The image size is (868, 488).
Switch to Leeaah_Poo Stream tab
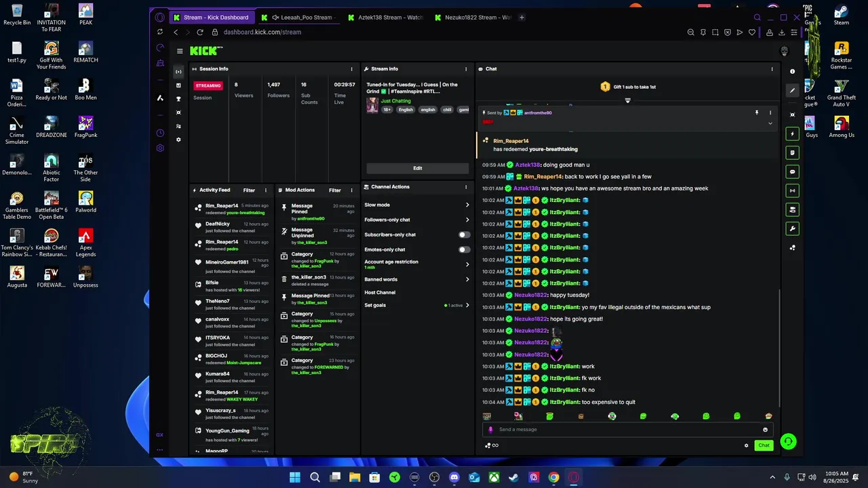(x=298, y=18)
